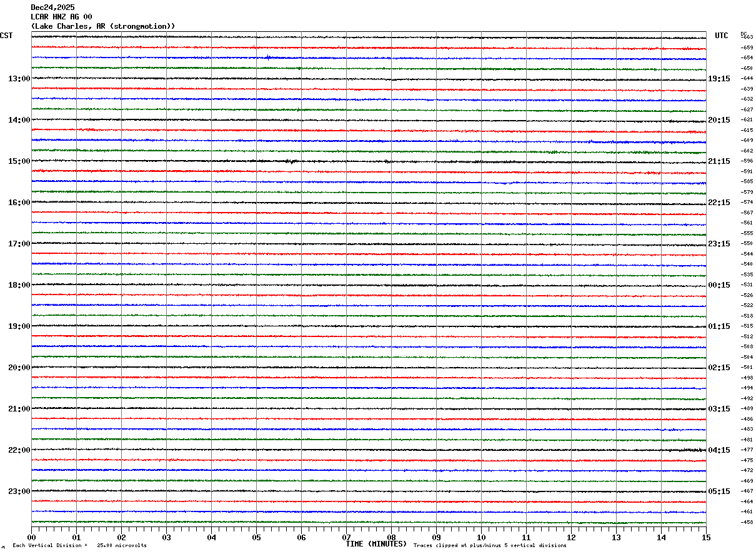Image resolution: width=756 pixels, height=554 pixels.
Task: Click the 13:00 CST time label
Action: tap(19, 79)
